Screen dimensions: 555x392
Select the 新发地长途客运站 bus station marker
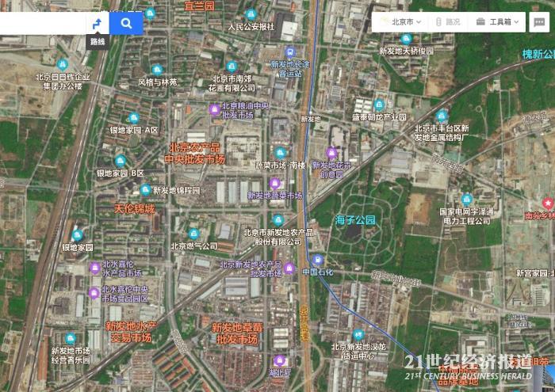290,53
